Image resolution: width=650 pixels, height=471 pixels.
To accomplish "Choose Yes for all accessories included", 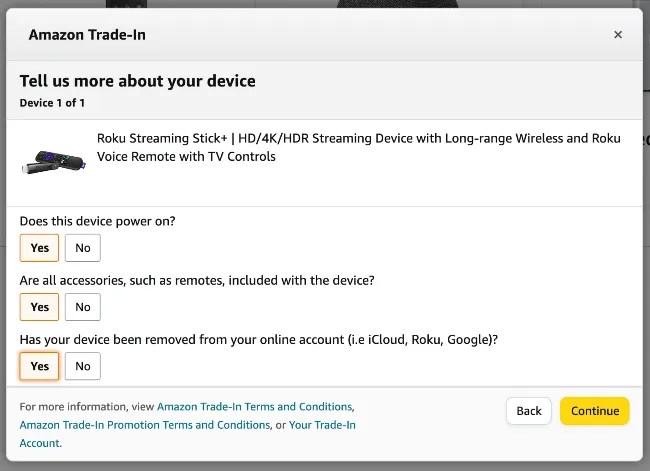I will [40, 307].
